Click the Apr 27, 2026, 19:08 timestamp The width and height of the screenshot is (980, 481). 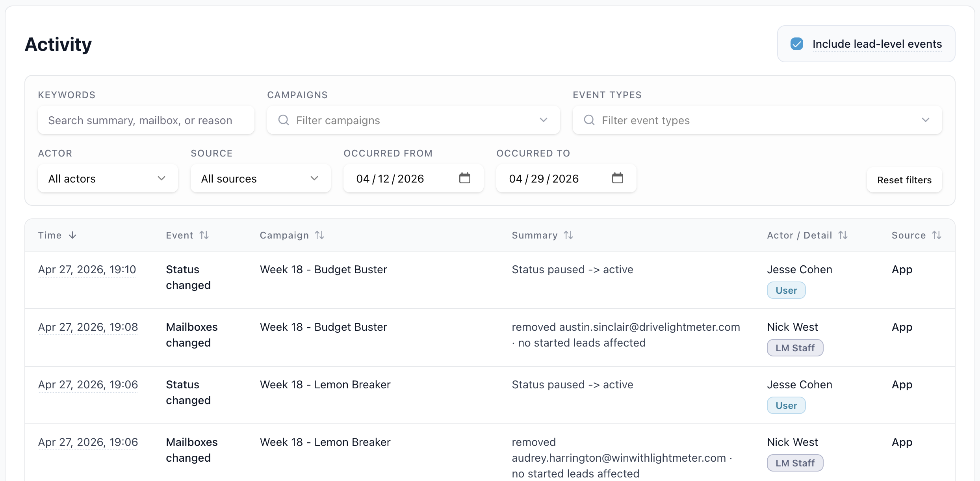tap(88, 327)
